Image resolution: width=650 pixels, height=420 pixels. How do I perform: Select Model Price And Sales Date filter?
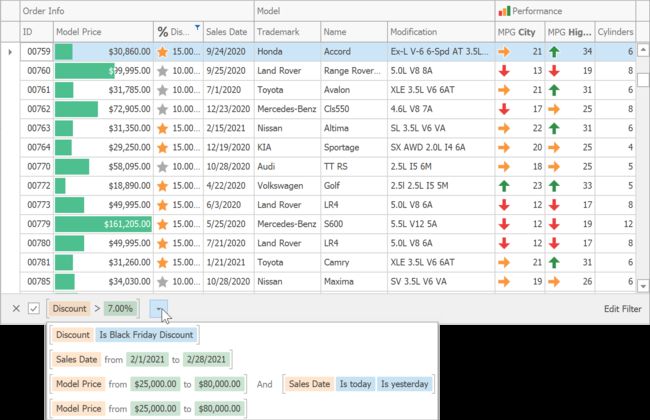tap(242, 384)
